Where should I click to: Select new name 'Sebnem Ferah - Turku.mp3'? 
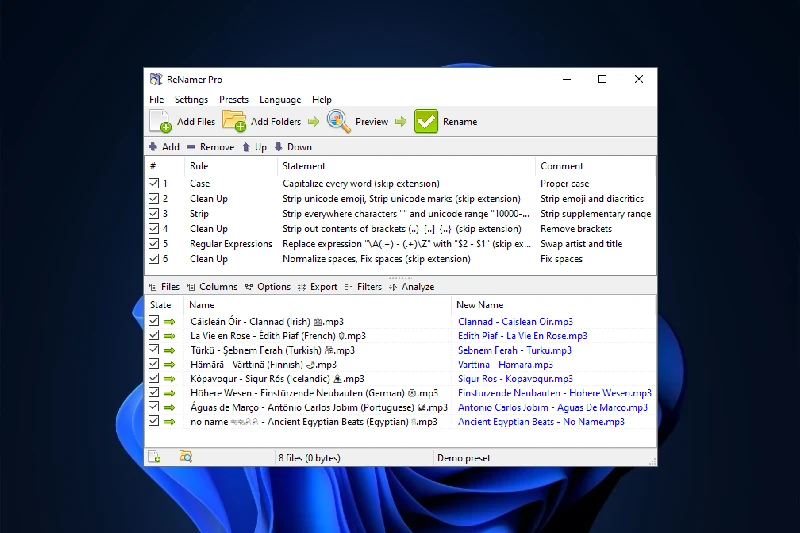point(515,350)
